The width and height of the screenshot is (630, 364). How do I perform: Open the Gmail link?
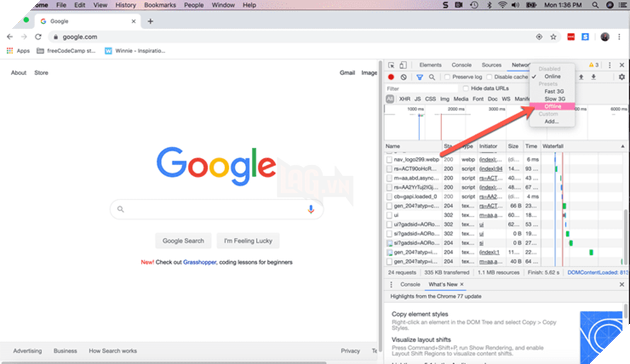(x=347, y=73)
